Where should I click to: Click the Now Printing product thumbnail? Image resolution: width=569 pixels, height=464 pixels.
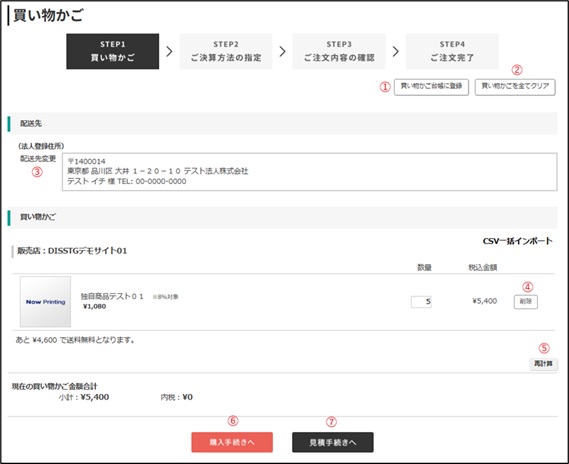tap(45, 301)
